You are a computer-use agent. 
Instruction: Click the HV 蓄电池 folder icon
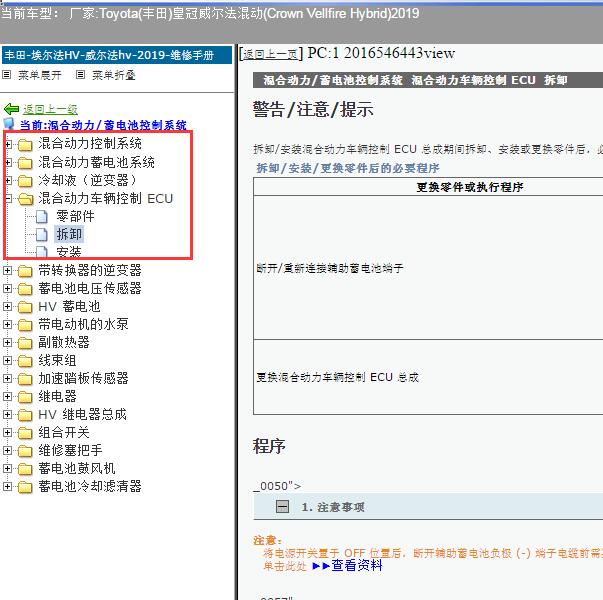(x=25, y=306)
